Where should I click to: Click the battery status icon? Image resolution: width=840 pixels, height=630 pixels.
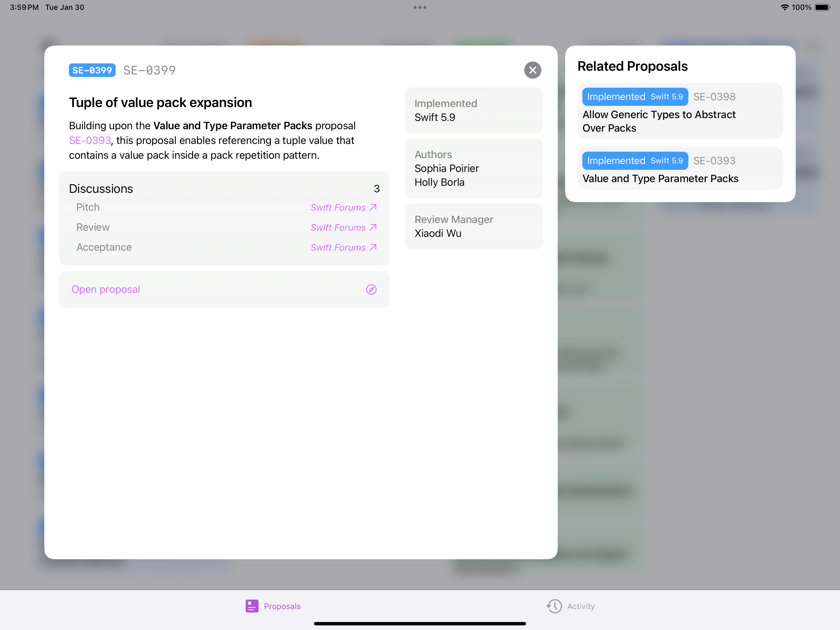coord(822,7)
